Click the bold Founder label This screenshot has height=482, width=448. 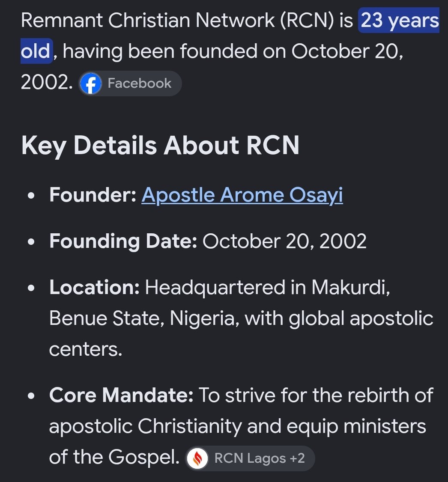tap(93, 195)
